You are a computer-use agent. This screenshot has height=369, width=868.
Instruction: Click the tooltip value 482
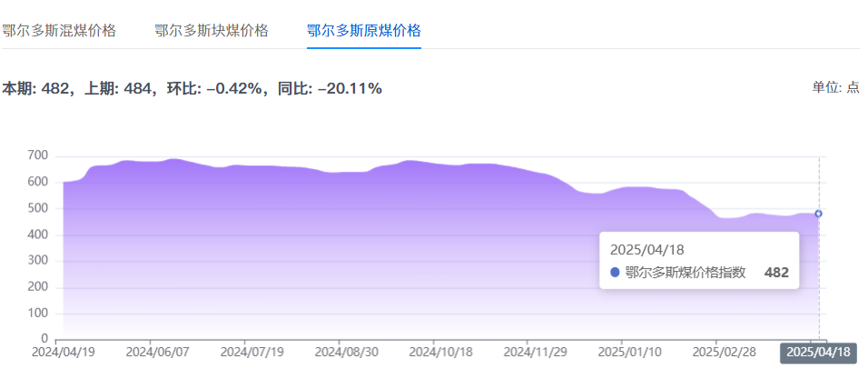tap(776, 273)
